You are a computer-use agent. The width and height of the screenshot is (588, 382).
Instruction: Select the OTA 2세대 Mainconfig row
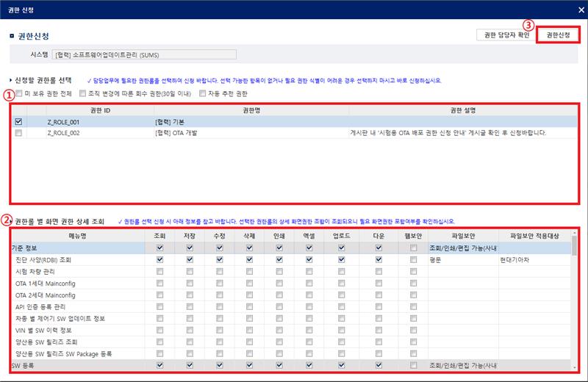tap(291, 295)
